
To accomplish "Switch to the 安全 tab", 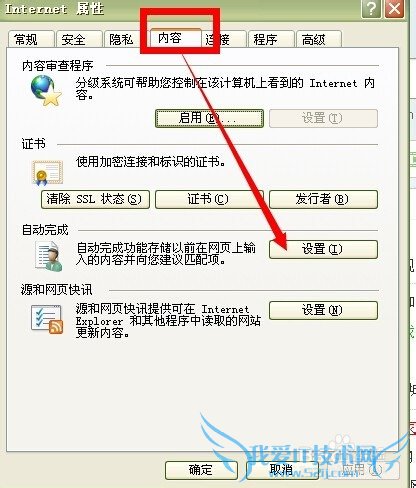I will click(x=79, y=39).
